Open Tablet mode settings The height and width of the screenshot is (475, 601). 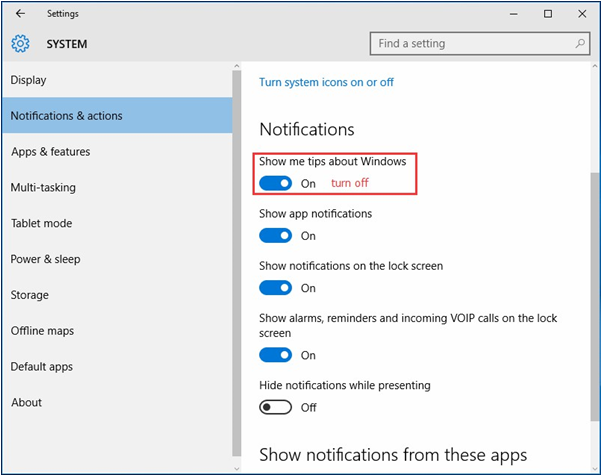(117, 223)
